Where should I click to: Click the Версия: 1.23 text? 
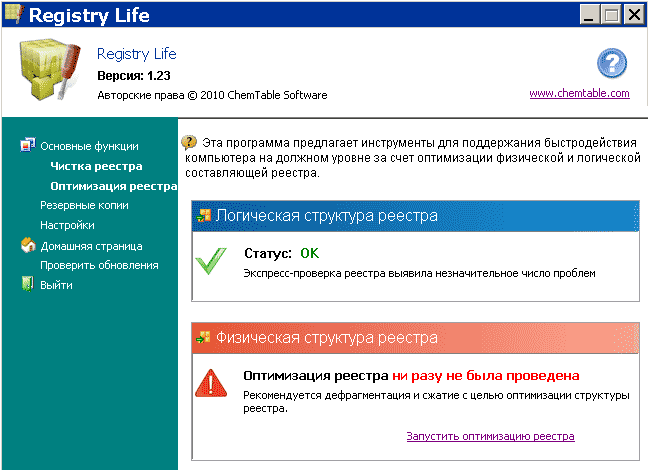134,76
